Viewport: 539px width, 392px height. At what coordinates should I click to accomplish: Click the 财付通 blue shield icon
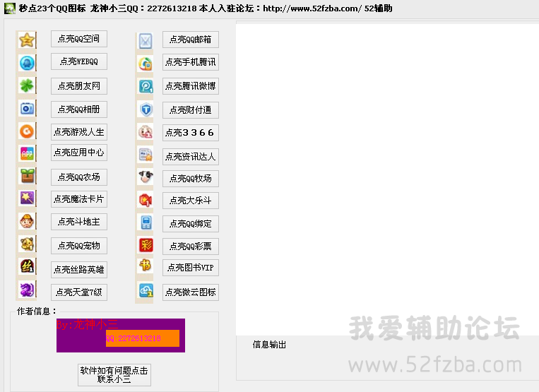[146, 109]
